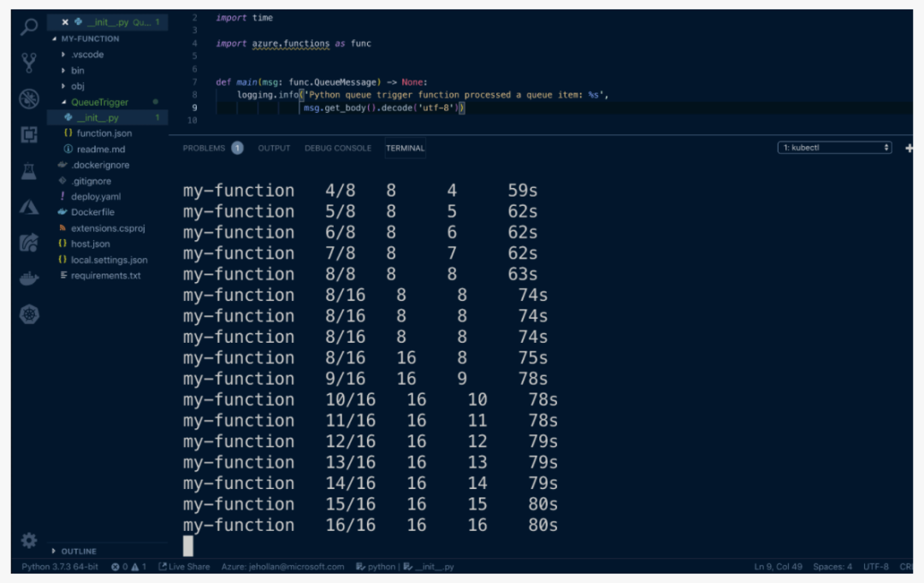Open requirements.txt file
The image size is (924, 583).
click(x=105, y=275)
